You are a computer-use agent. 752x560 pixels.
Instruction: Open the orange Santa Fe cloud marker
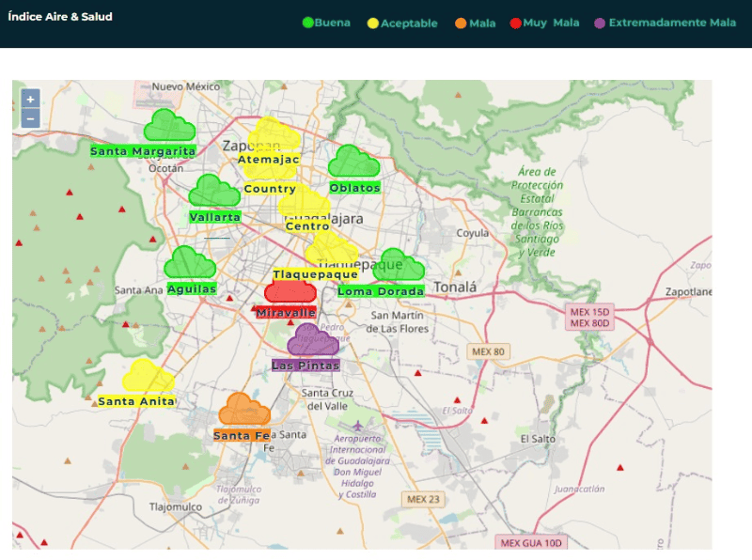(x=244, y=411)
